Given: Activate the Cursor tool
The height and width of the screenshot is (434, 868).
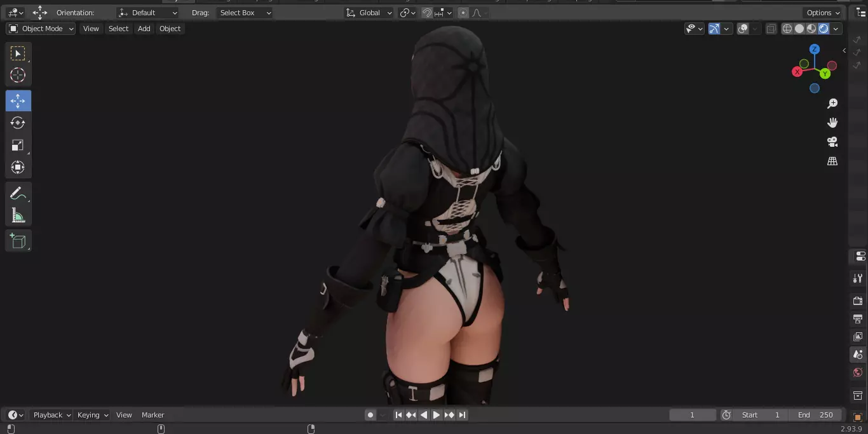Looking at the screenshot, I should pyautogui.click(x=18, y=75).
